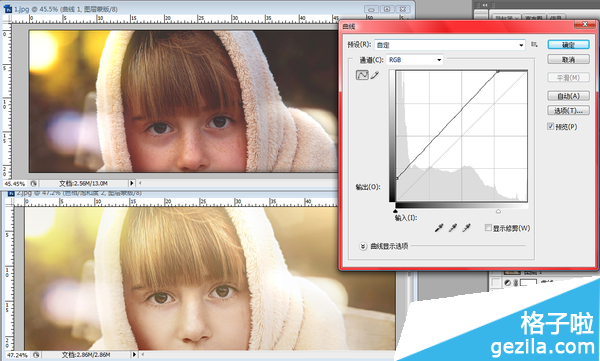Open the Options (选项) button

pos(568,111)
